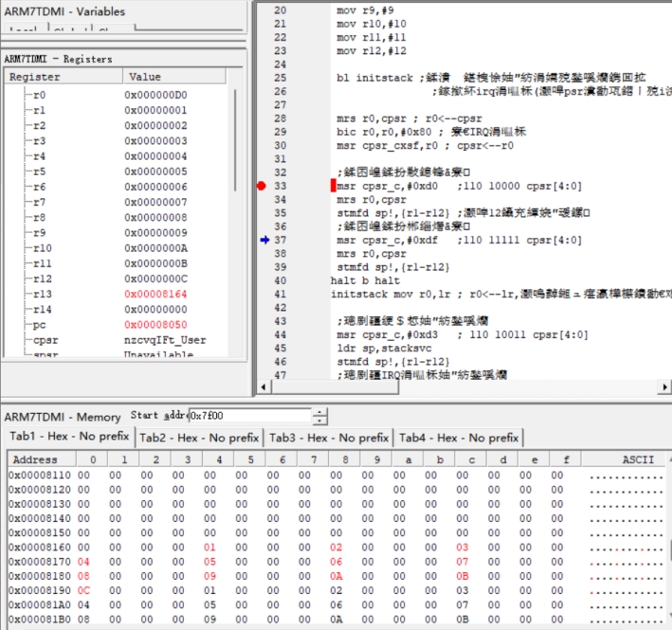672x630 pixels.
Task: Switch to Tab4 - Hex - No prefix
Action: click(459, 438)
